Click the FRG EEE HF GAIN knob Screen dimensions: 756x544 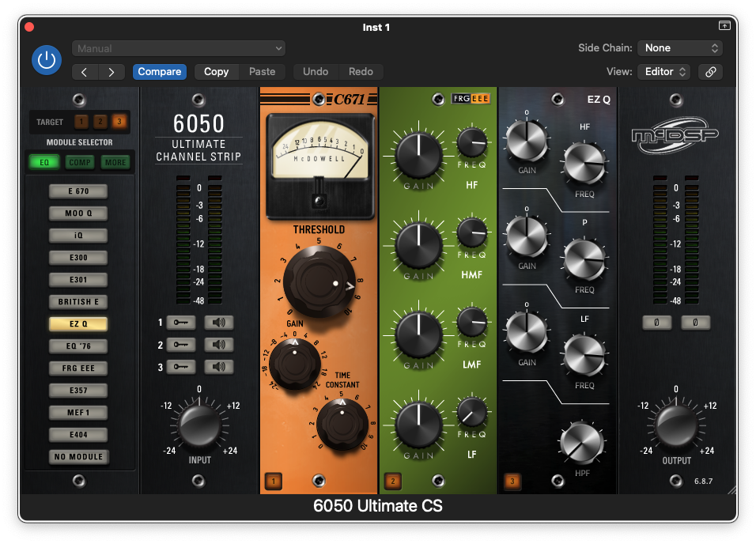pyautogui.click(x=418, y=157)
